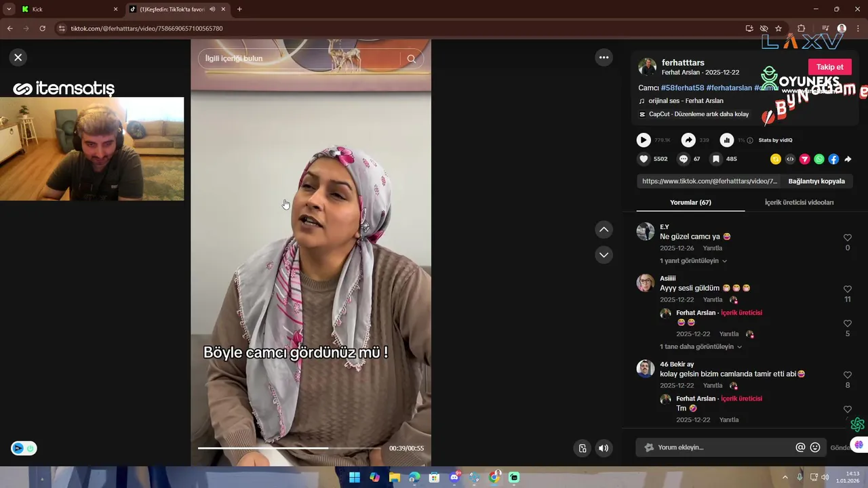This screenshot has height=488, width=868.
Task: Bookmark this page with star icon
Action: pos(778,28)
